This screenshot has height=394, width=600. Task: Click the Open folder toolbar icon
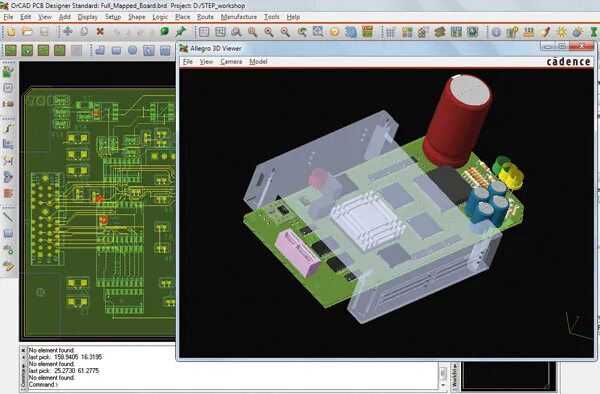click(x=27, y=32)
